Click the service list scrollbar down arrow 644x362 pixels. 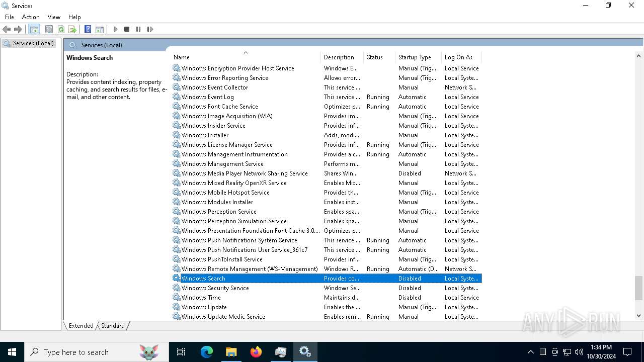[x=638, y=316]
